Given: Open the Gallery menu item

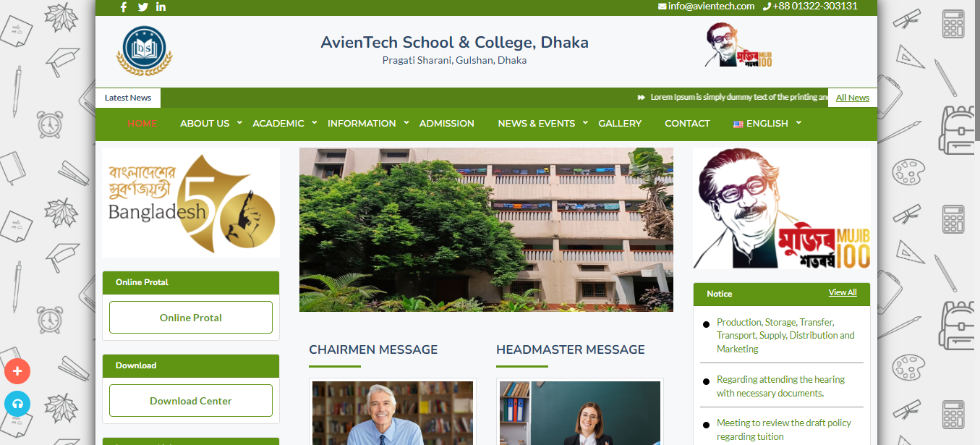Looking at the screenshot, I should pos(620,124).
